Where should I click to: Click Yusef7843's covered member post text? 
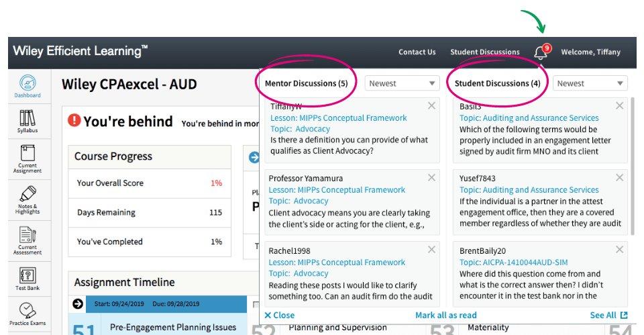(540, 212)
